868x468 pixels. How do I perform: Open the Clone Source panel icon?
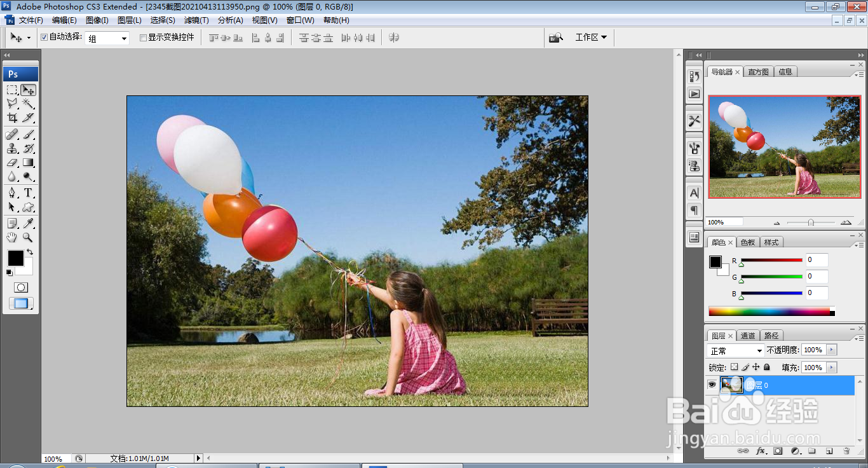[694, 166]
